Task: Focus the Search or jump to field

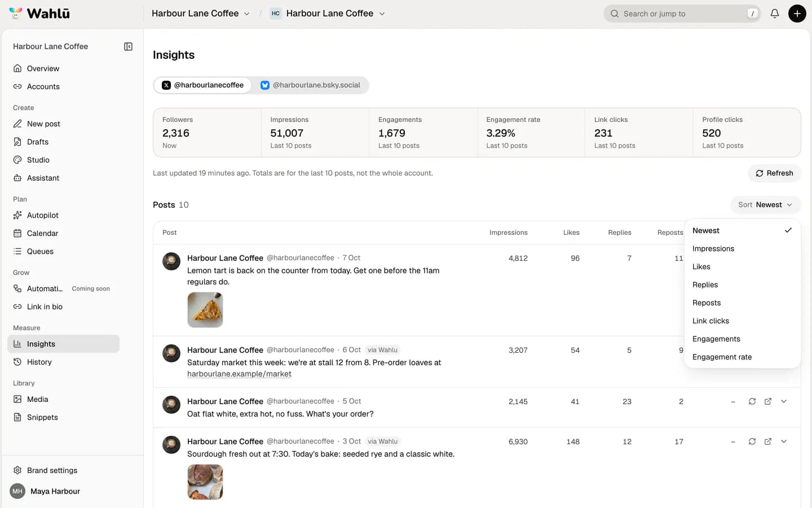Action: tap(682, 14)
